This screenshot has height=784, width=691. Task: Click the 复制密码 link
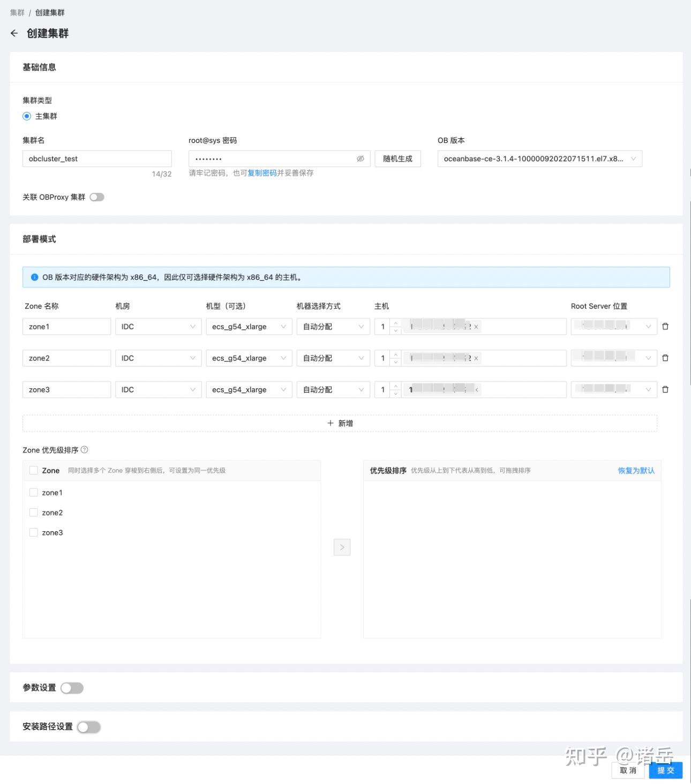[x=263, y=173]
